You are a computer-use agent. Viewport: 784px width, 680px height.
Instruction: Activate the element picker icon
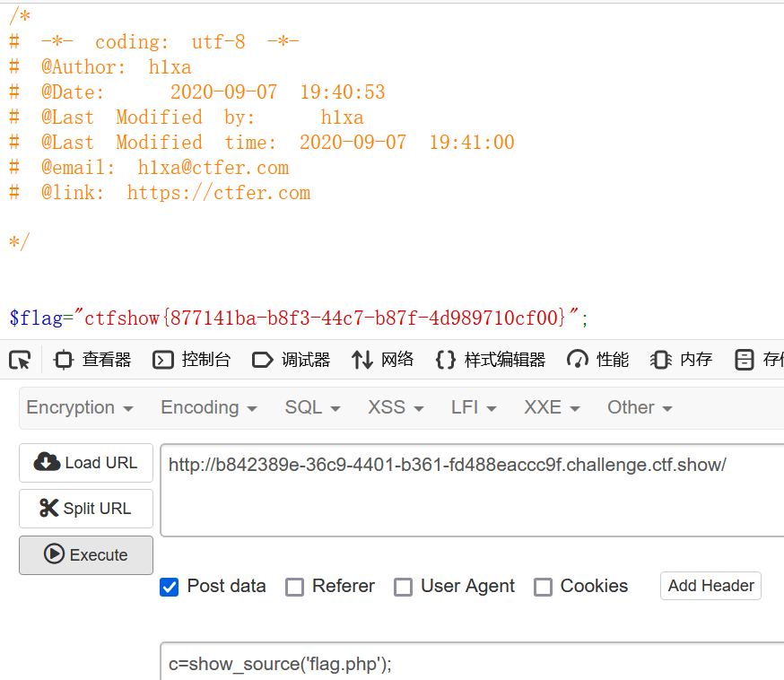[20, 360]
